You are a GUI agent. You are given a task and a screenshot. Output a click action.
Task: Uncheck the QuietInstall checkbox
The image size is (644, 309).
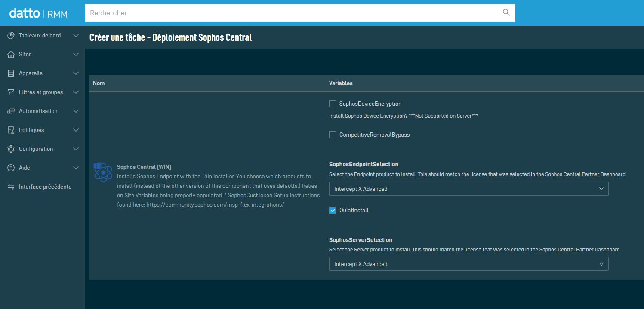pyautogui.click(x=332, y=210)
